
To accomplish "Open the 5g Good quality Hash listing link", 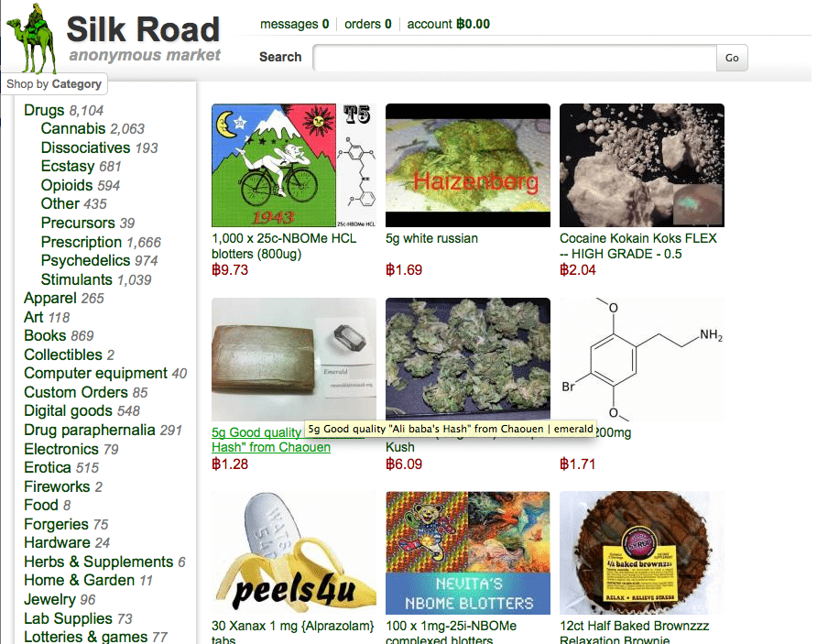I will [x=271, y=440].
